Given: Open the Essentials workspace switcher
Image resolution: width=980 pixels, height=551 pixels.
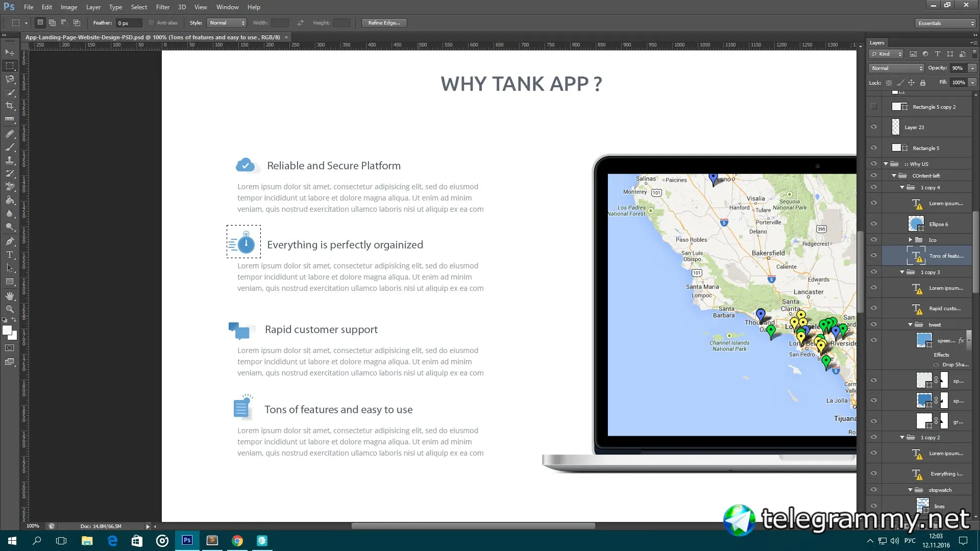Looking at the screenshot, I should [946, 23].
